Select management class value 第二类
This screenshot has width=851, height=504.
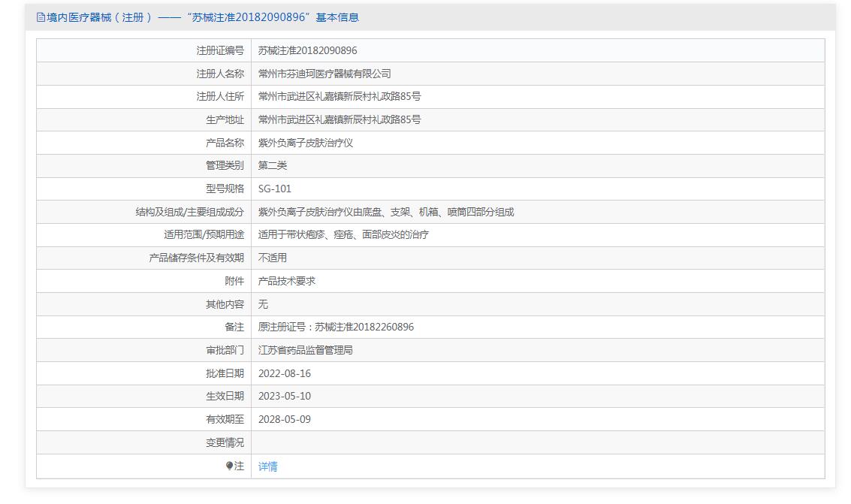(273, 165)
